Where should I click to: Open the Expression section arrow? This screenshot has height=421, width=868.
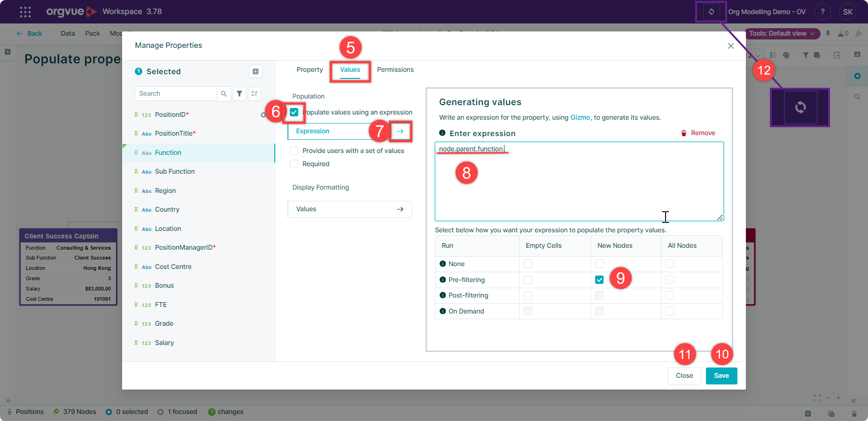coord(400,131)
